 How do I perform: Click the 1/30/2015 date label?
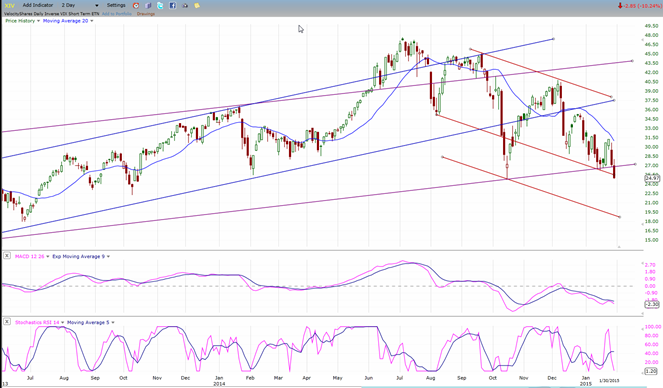click(x=609, y=381)
